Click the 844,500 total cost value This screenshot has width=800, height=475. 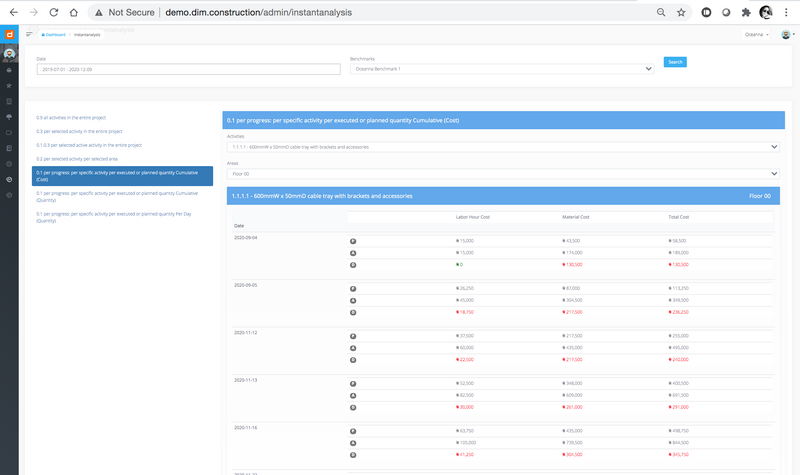(x=679, y=443)
